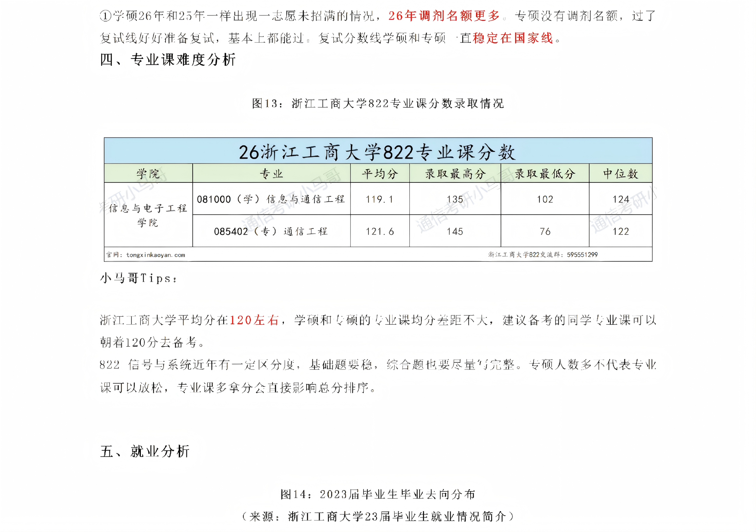
Task: Select the 平均分 column header
Action: pos(380,173)
